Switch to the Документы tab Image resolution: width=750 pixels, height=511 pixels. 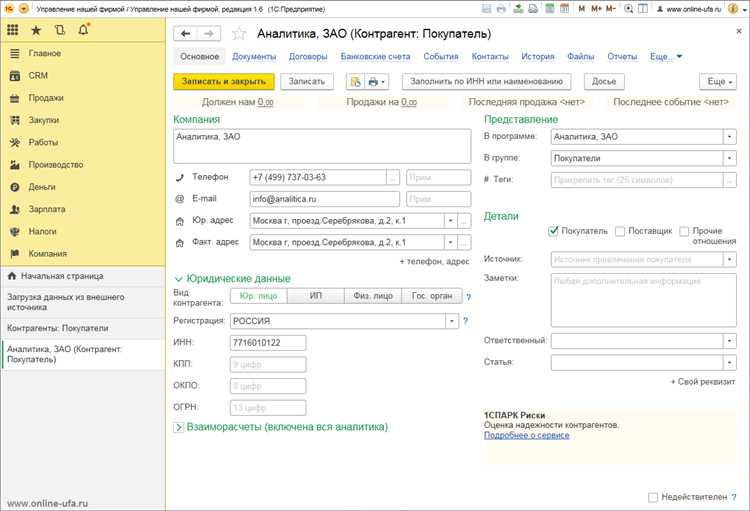point(254,56)
